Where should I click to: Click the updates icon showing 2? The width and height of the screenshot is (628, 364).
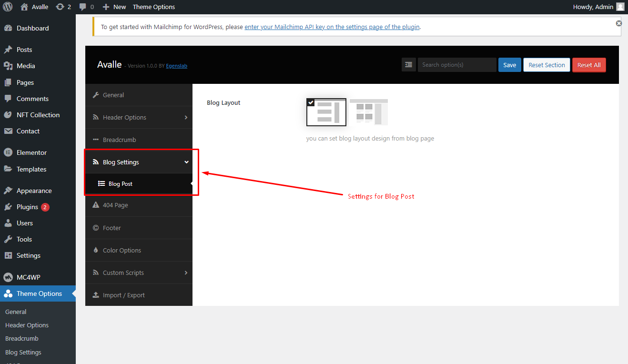point(60,7)
